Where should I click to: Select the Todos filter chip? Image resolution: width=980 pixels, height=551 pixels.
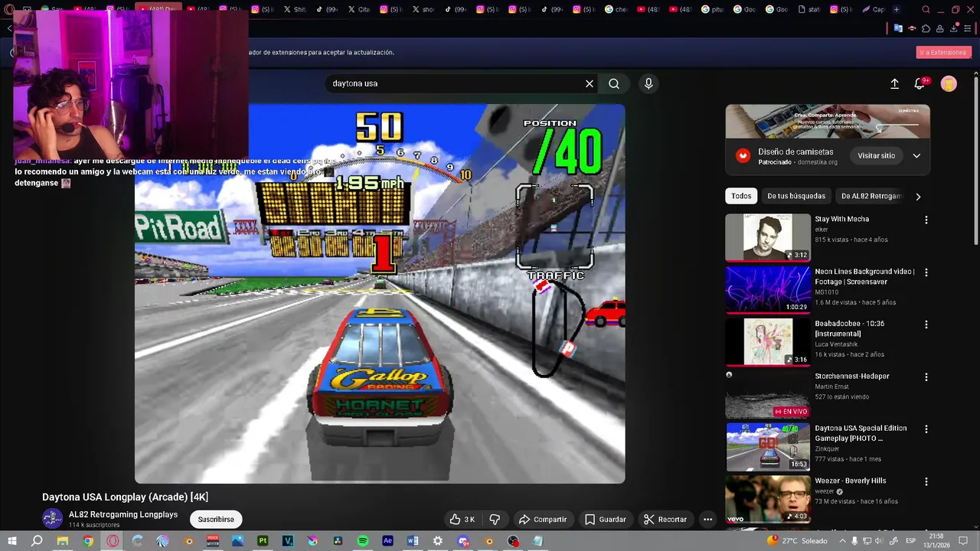741,196
